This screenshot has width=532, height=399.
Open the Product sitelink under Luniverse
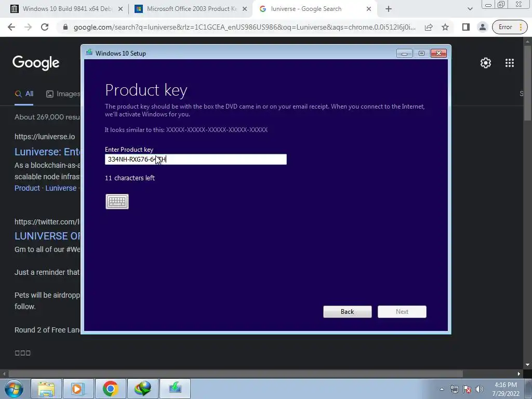[x=27, y=188]
